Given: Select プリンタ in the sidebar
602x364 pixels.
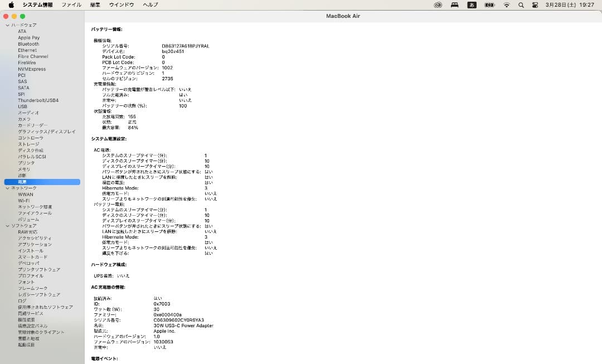Looking at the screenshot, I should click(x=26, y=163).
